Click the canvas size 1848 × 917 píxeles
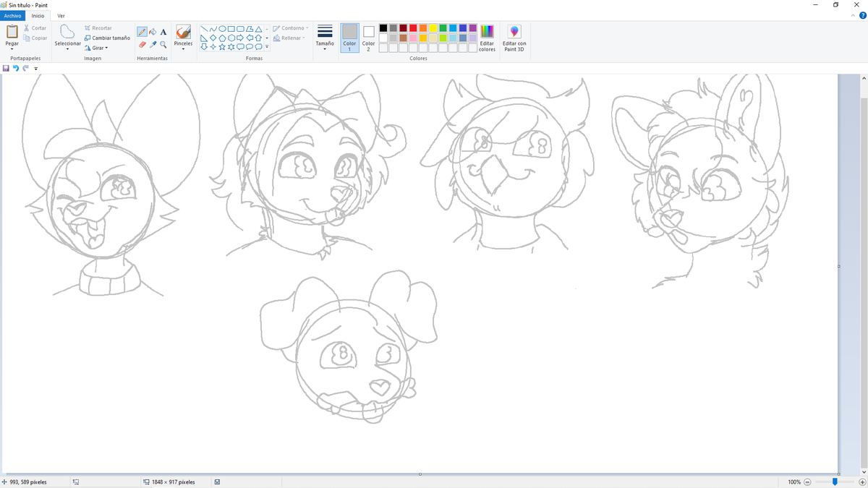Screen dimensions: 868x488 (x=173, y=481)
